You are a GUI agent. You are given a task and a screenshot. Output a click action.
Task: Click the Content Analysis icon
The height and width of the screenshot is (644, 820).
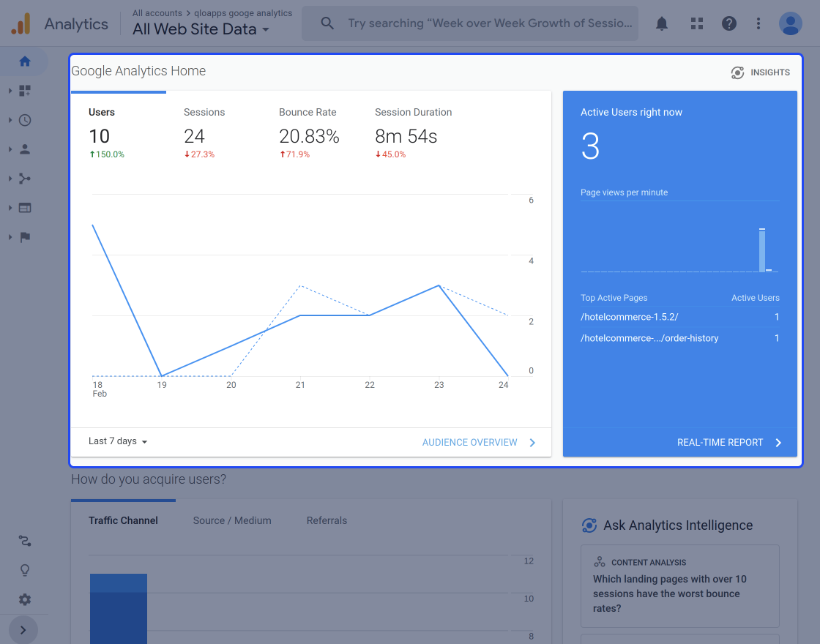(600, 562)
